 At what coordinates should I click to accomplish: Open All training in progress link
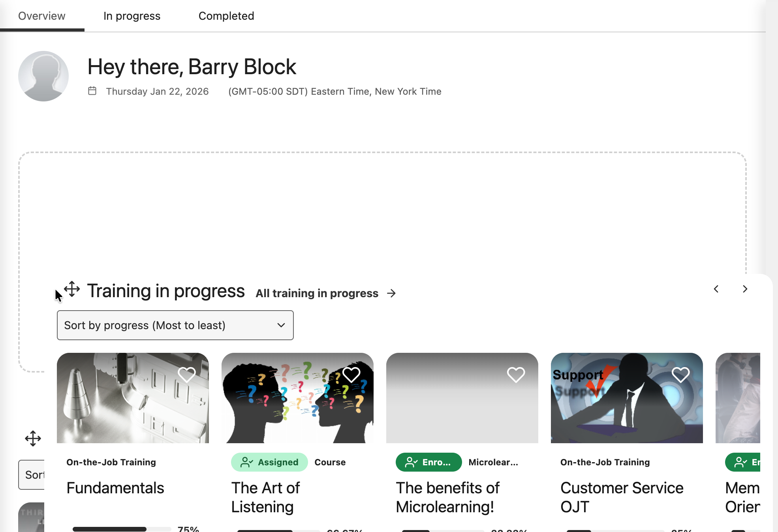pos(317,293)
